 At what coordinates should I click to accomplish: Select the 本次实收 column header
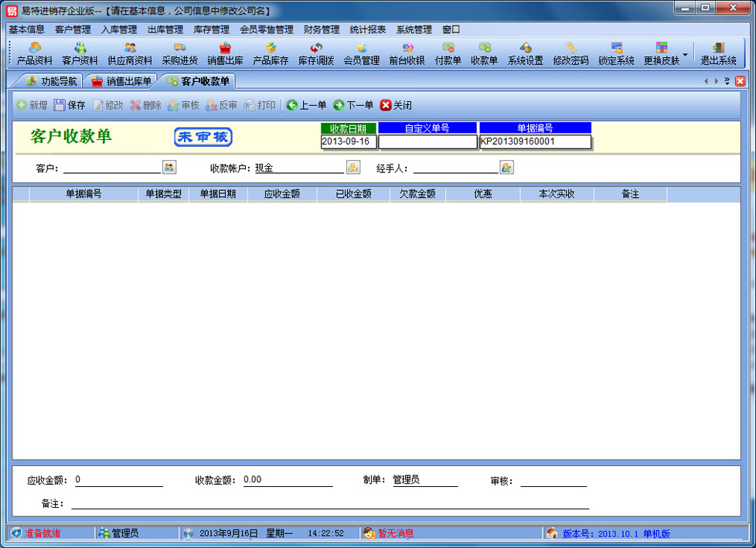coord(557,194)
